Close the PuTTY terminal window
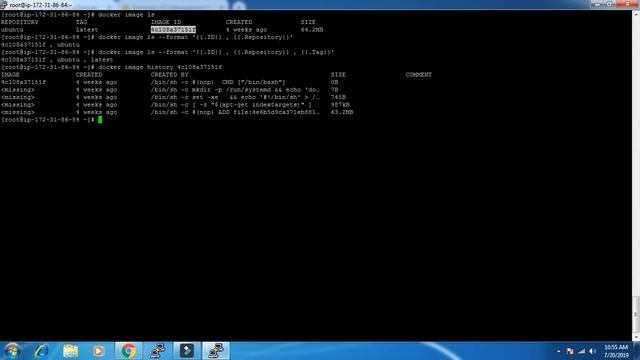This screenshot has width=640, height=360. point(627,4)
